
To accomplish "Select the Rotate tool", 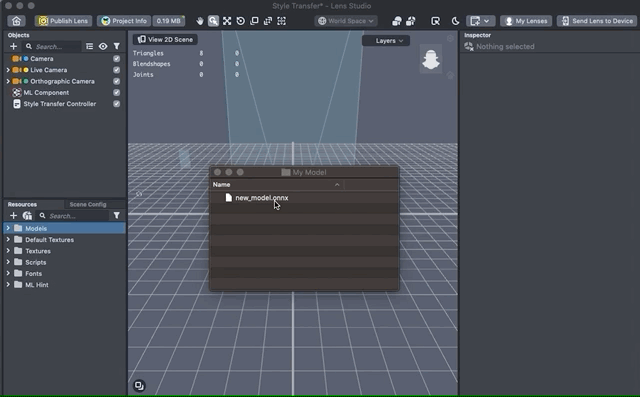I will 241,21.
